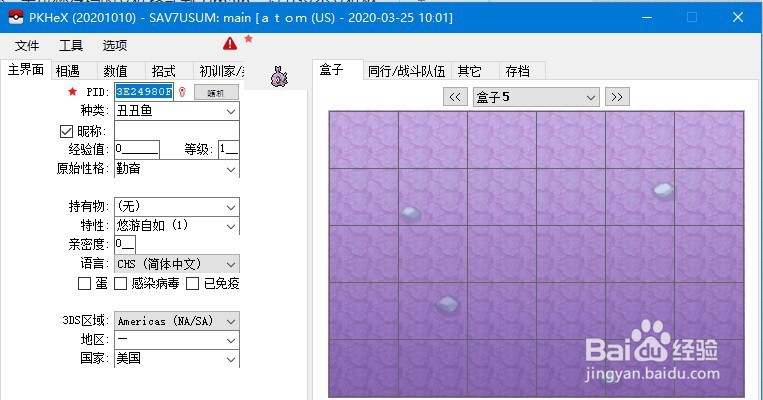The image size is (763, 400).
Task: Expand the 3DS区域 dropdown Americas (NA/SA)
Action: (x=177, y=321)
